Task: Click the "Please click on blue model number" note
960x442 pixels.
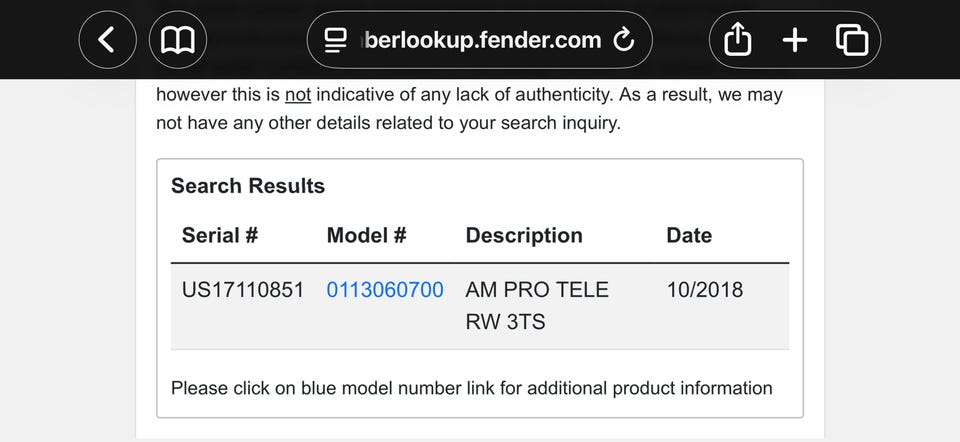Action: click(472, 388)
